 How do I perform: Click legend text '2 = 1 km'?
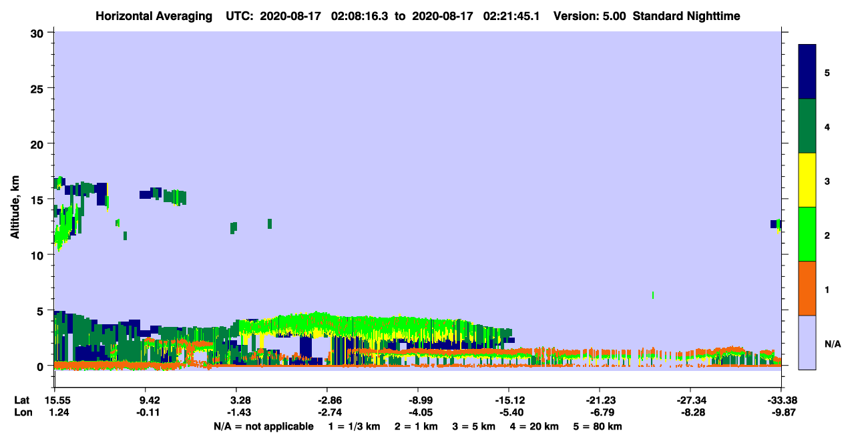click(416, 426)
